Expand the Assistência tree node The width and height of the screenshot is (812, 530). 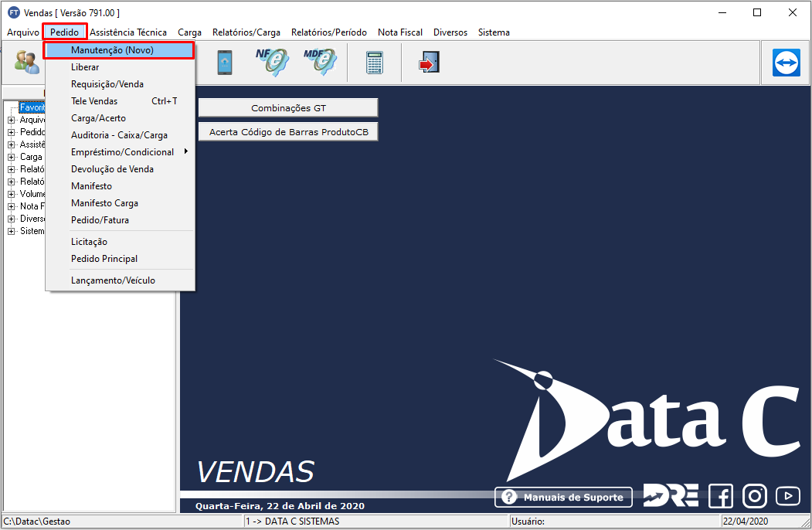(12, 144)
